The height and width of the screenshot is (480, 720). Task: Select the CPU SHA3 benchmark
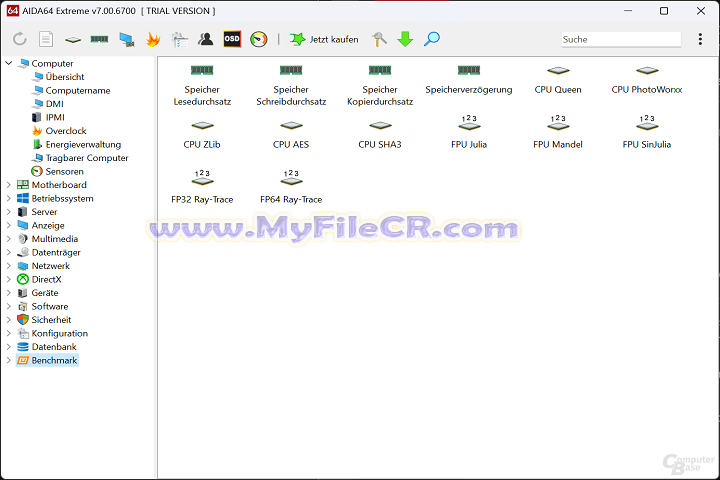(x=380, y=135)
